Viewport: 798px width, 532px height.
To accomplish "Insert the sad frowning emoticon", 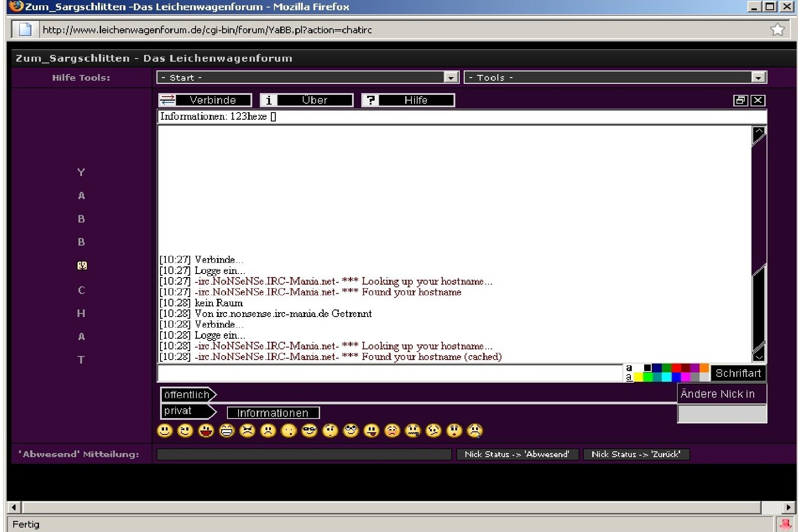I will pos(268,430).
